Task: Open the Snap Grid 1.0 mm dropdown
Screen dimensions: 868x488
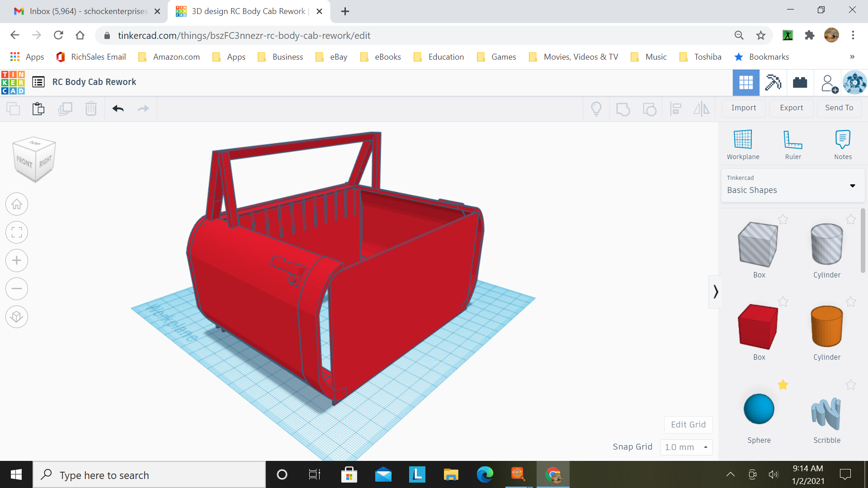Action: (x=686, y=447)
